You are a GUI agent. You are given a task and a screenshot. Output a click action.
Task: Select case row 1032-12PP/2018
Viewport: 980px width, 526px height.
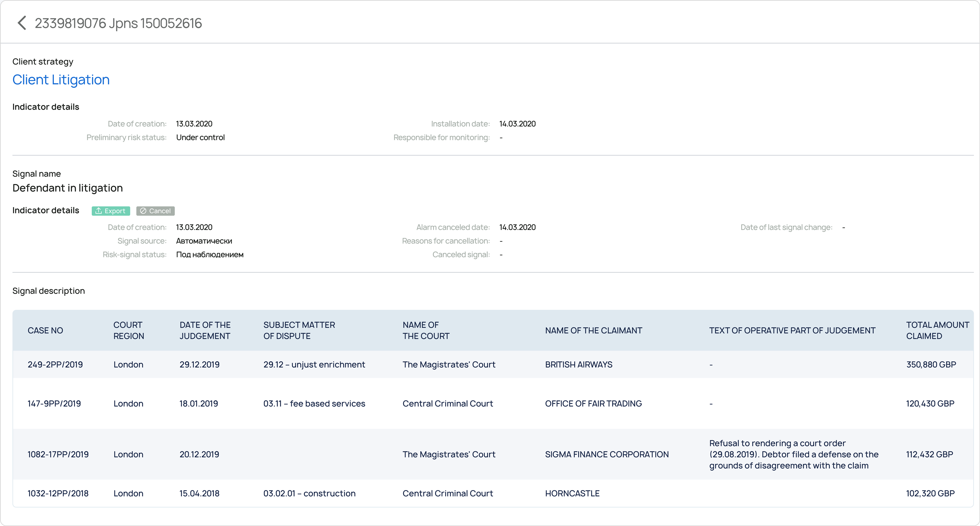[58, 494]
